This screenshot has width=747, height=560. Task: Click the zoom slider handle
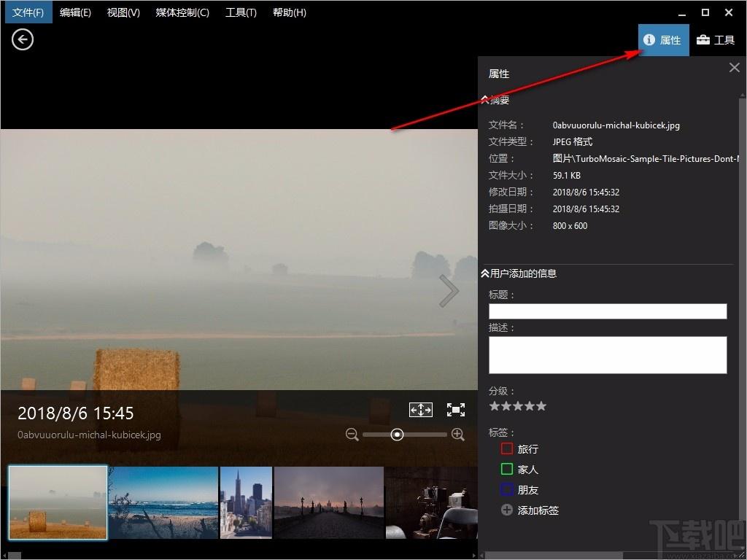tap(397, 435)
